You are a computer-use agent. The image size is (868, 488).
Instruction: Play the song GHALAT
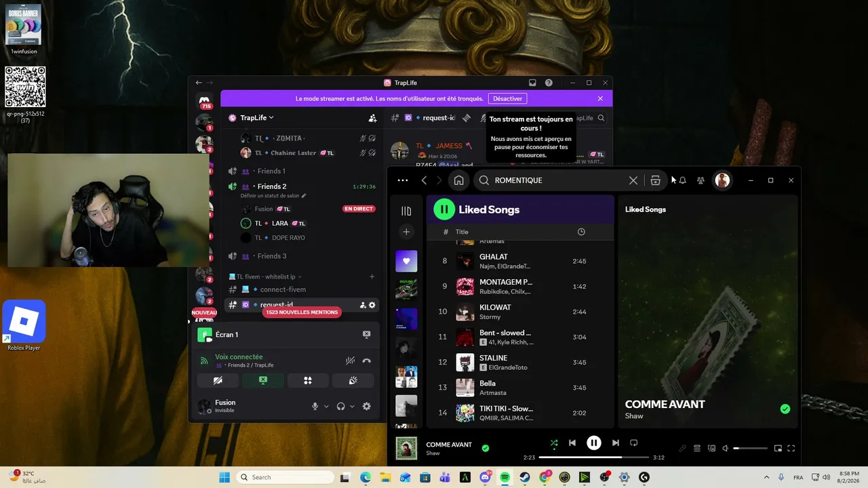[x=519, y=261]
